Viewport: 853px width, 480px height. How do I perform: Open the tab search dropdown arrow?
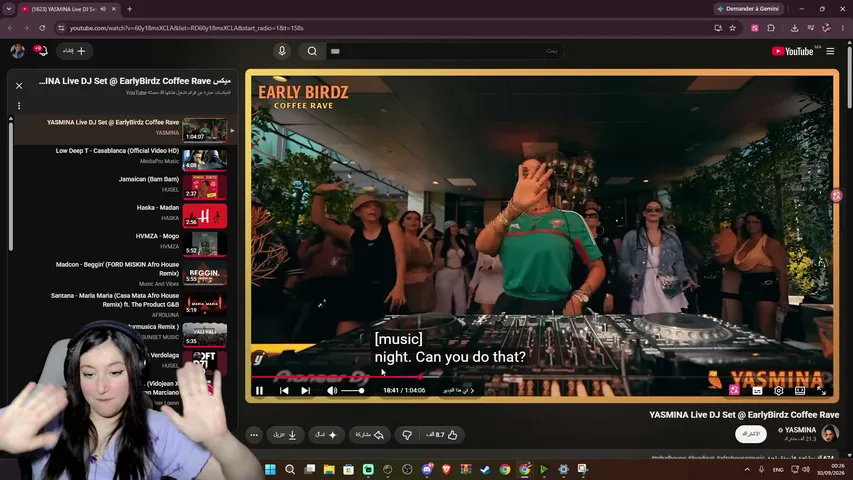[9, 9]
